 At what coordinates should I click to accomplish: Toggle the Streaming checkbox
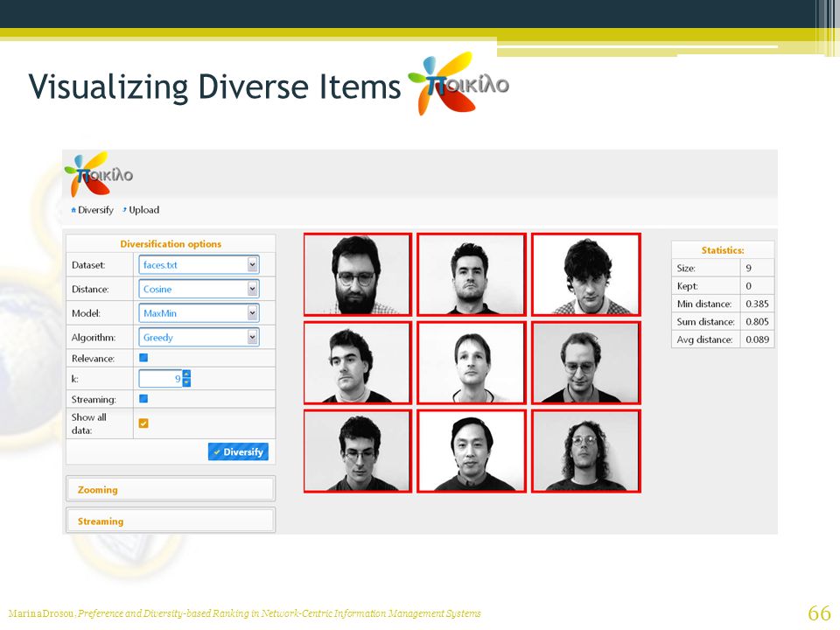click(x=143, y=399)
